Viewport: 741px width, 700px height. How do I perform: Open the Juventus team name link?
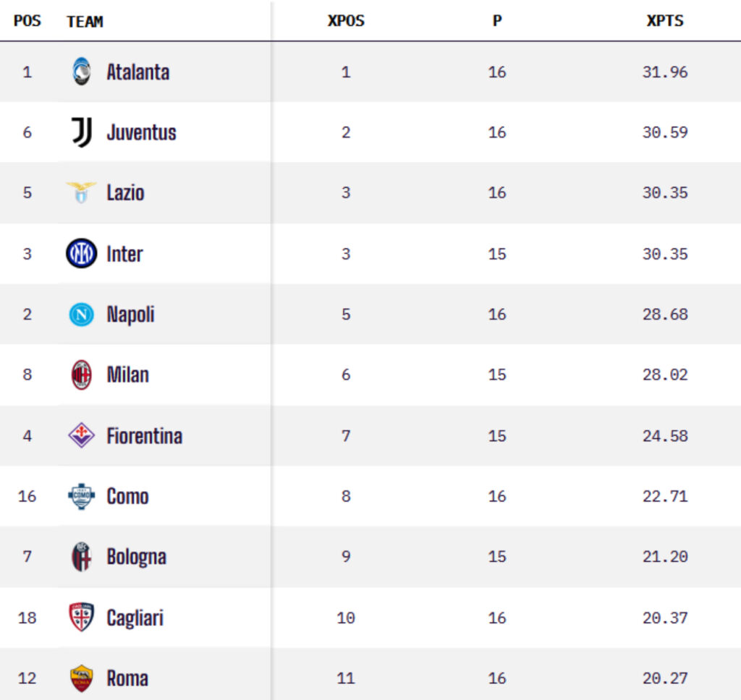point(141,132)
